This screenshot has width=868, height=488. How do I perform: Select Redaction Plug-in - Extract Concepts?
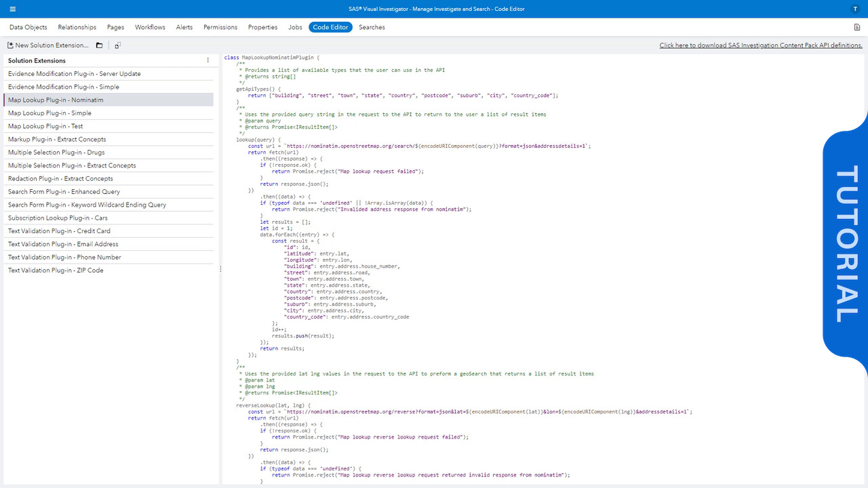108,178
